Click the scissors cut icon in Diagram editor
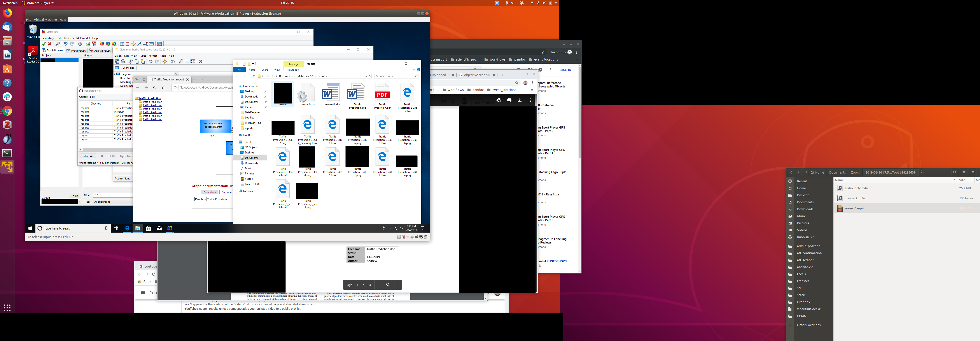Screen dimensions: 980x341 (131, 62)
